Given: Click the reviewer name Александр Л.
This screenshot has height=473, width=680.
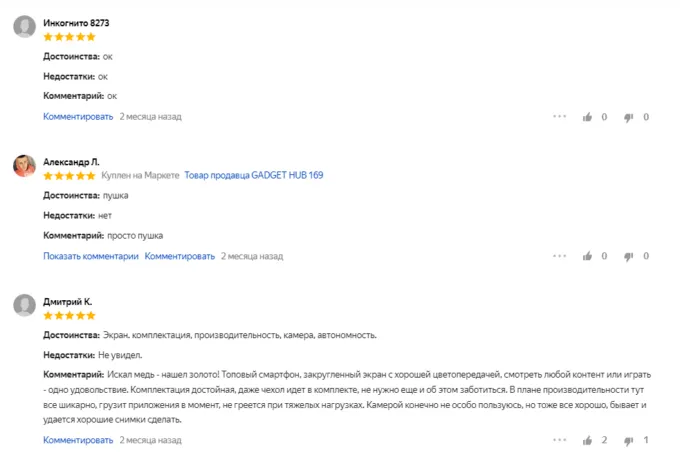Looking at the screenshot, I should click(71, 161).
